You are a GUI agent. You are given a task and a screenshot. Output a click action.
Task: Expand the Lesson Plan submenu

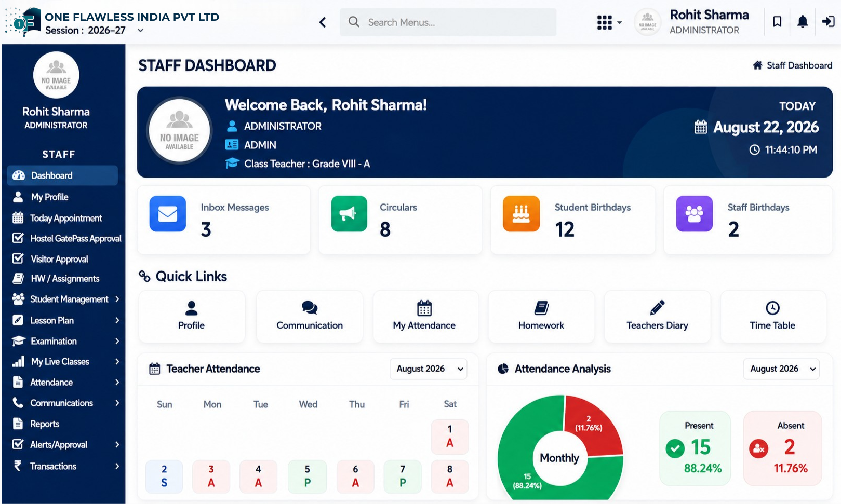(117, 320)
